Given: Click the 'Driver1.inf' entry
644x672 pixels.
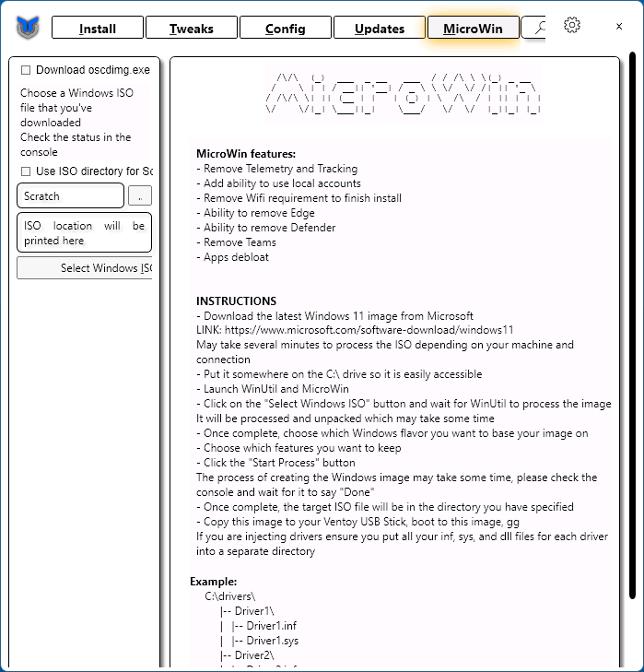Looking at the screenshot, I should tap(271, 626).
